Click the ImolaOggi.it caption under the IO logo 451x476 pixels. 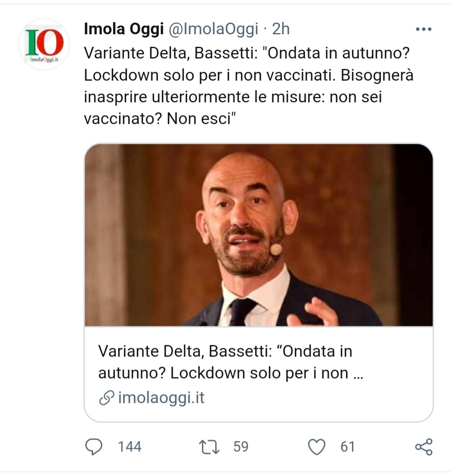click(x=44, y=60)
